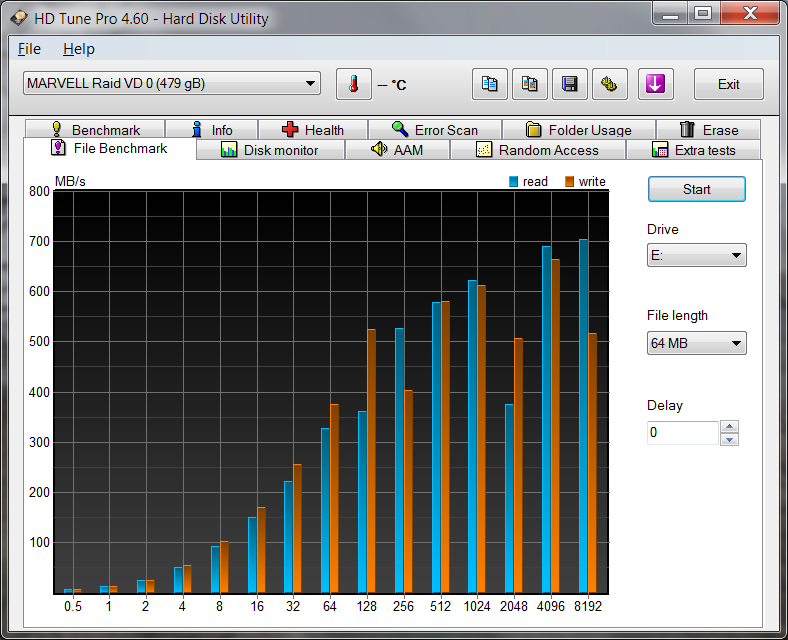788x640 pixels.
Task: Increase Delay with the up spinner arrow
Action: [730, 427]
